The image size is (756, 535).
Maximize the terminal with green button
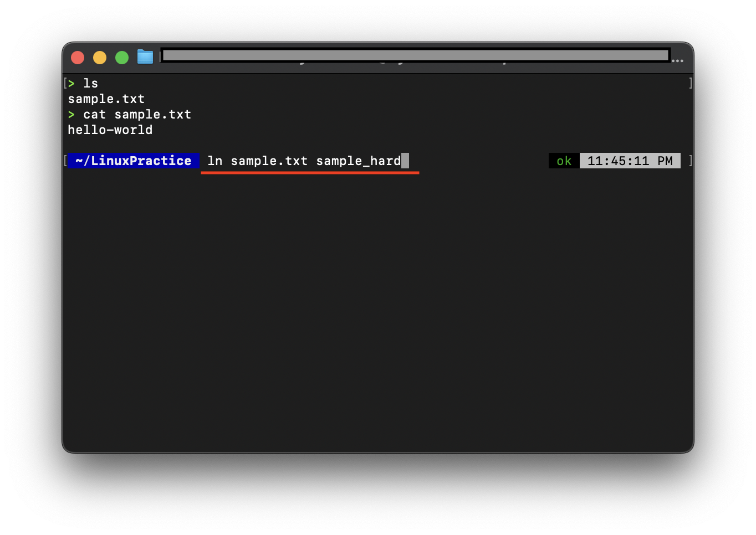122,58
